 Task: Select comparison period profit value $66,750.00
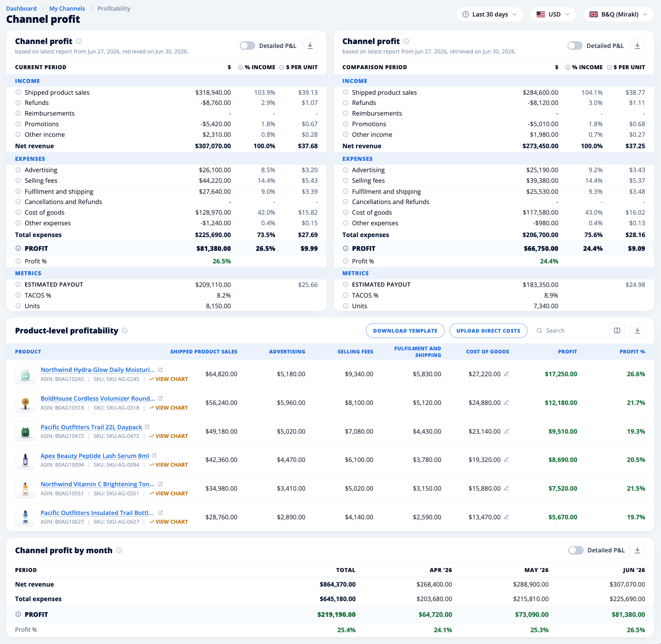tap(541, 248)
